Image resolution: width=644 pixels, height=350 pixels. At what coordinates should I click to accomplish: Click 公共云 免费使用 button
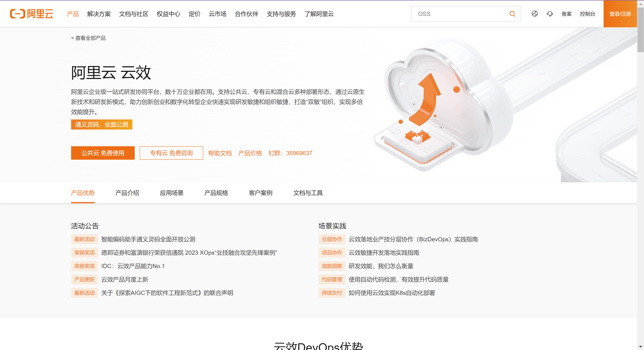[103, 153]
